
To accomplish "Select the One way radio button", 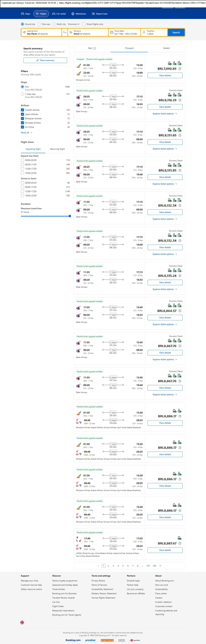I will click(x=39, y=24).
